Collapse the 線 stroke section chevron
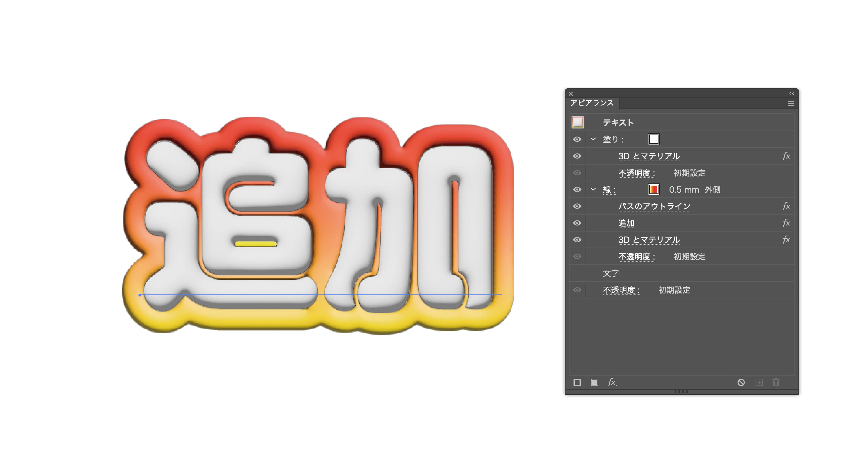The height and width of the screenshot is (451, 868). click(x=593, y=189)
